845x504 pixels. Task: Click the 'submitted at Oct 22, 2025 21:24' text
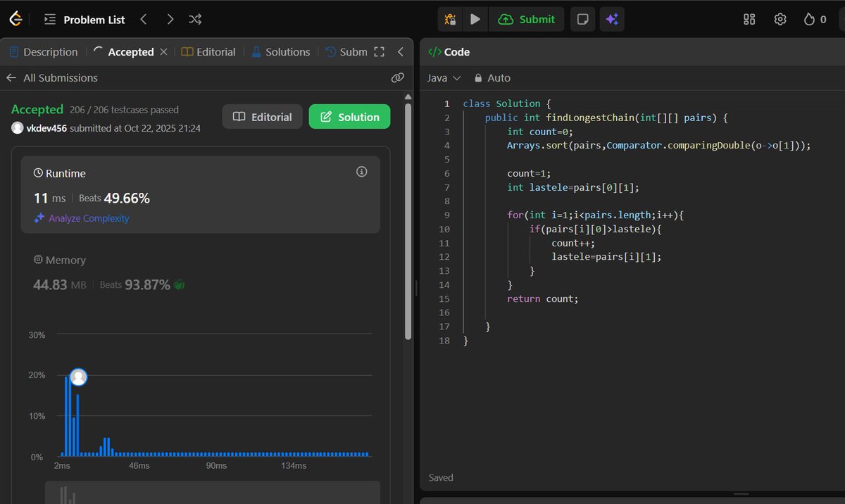135,128
